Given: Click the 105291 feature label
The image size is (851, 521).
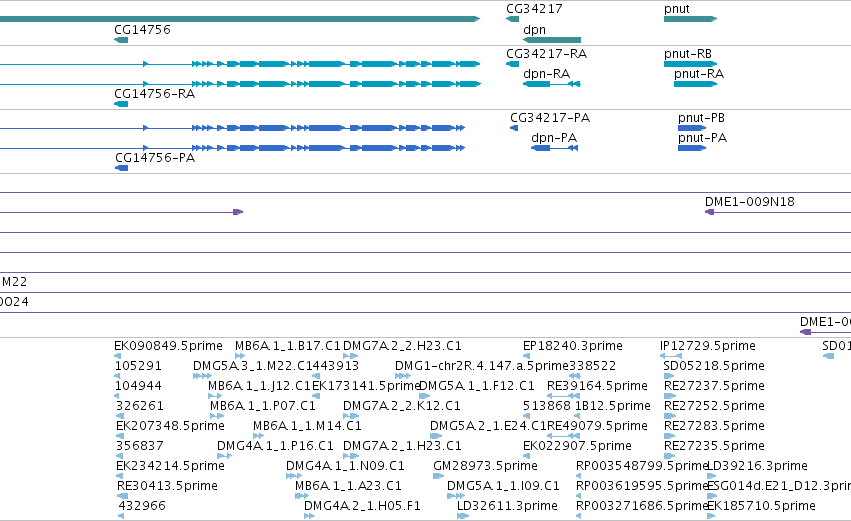Looking at the screenshot, I should coord(138,366).
